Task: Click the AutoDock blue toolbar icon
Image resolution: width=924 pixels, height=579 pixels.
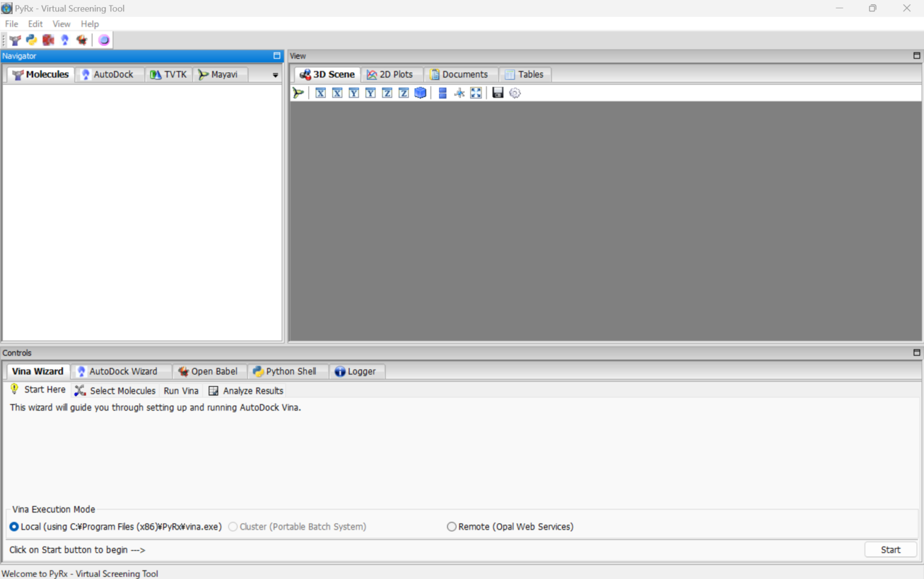Action: click(x=64, y=40)
